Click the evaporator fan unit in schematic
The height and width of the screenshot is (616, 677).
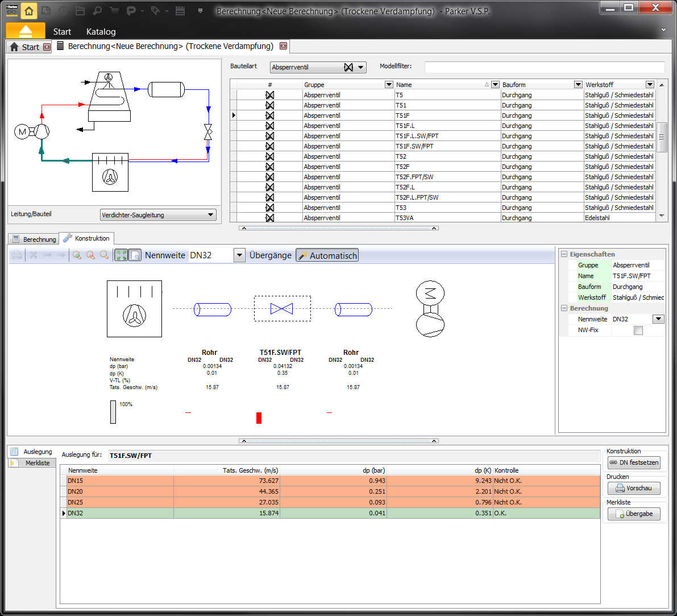coord(110,172)
